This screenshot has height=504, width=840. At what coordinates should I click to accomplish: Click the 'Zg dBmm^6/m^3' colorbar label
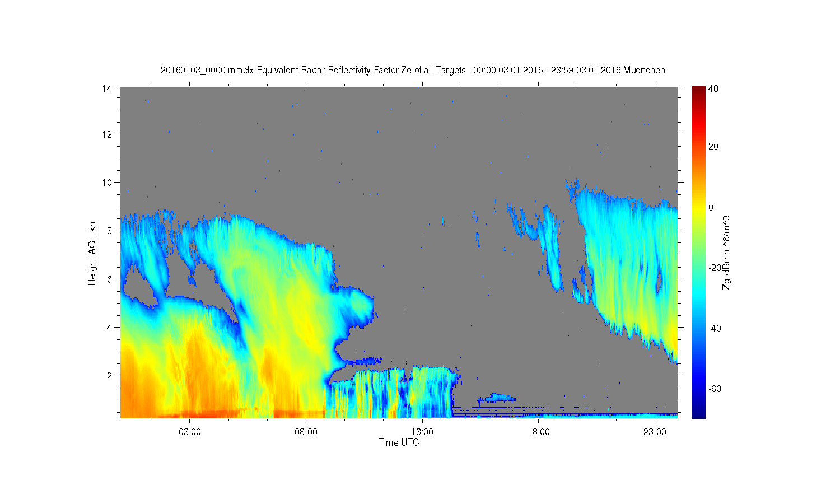pos(726,252)
